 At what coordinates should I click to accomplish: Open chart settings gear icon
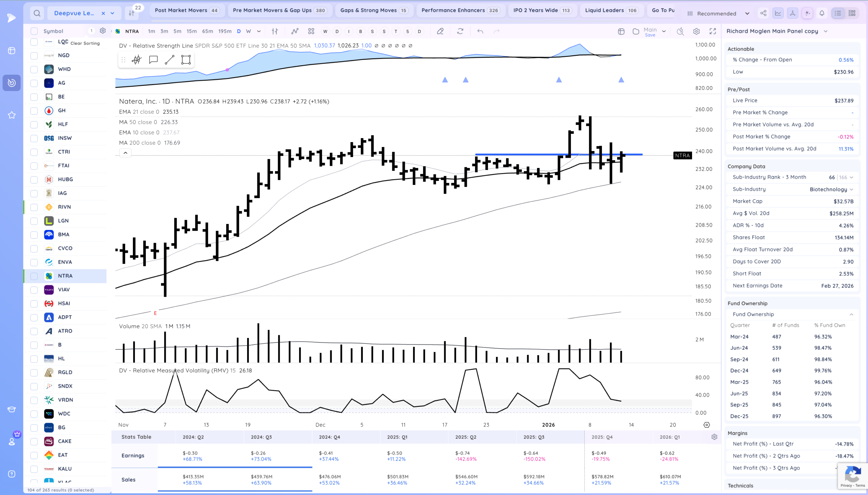(x=696, y=31)
